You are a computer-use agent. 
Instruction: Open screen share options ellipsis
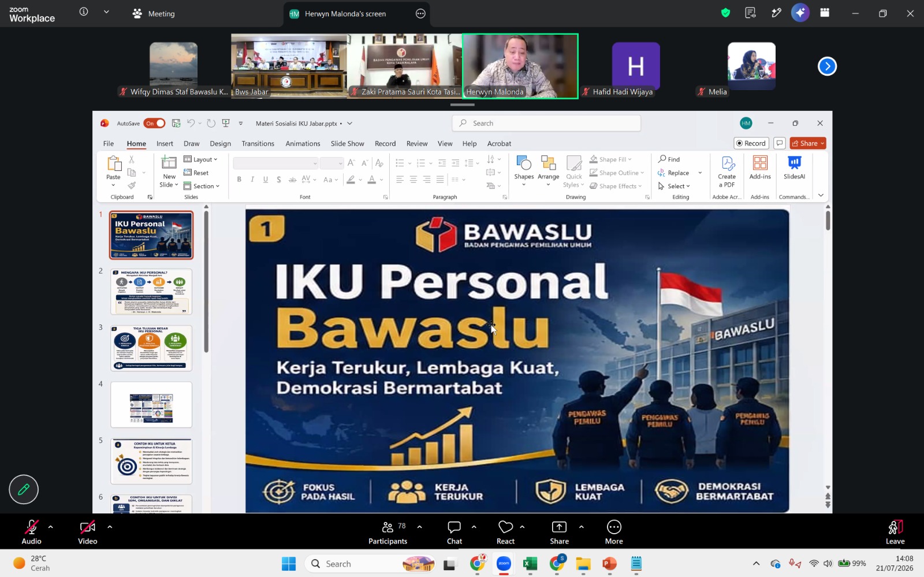[x=420, y=13]
